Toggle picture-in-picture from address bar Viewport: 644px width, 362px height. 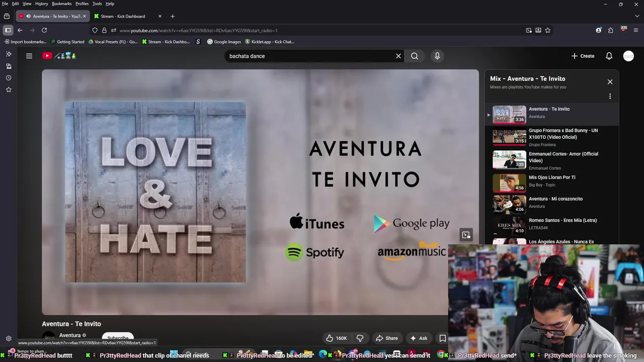pyautogui.click(x=529, y=30)
